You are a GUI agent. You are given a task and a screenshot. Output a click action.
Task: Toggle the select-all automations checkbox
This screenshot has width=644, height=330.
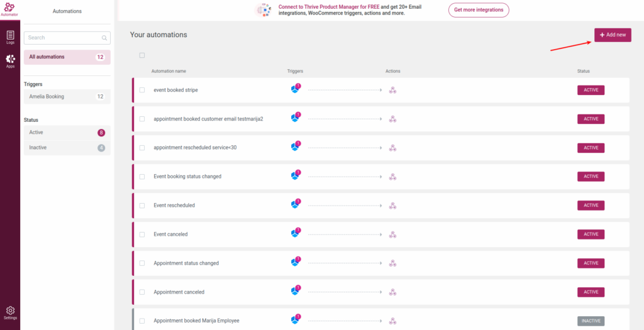(x=142, y=55)
